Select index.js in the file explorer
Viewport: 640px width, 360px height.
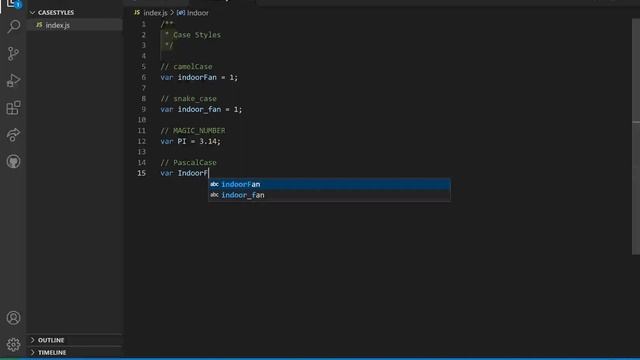tap(75, 25)
